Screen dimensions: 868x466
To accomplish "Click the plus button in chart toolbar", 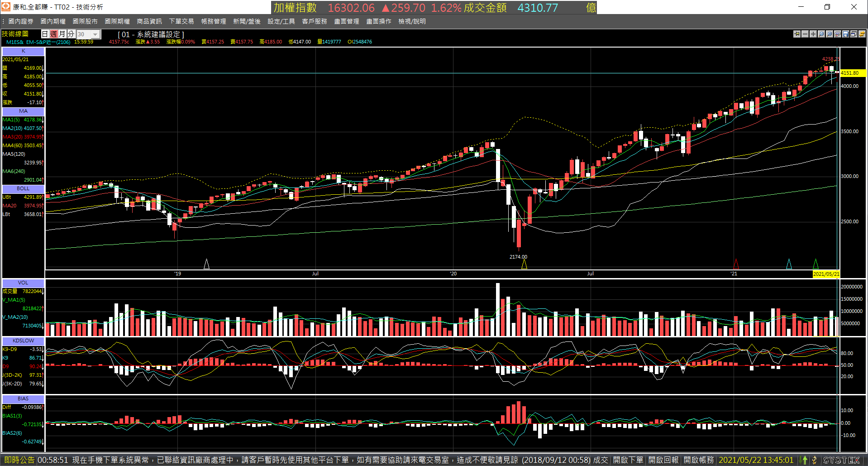I will tap(813, 34).
